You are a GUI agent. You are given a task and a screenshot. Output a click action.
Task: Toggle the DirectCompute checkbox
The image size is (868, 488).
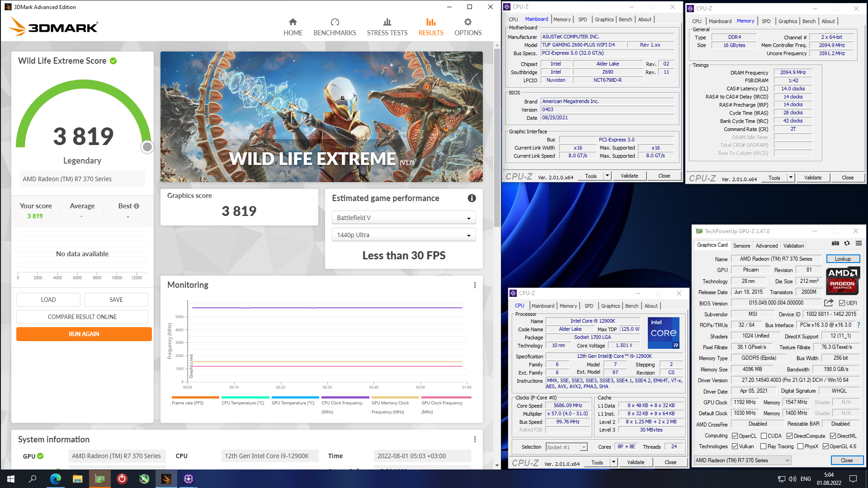[x=789, y=436]
